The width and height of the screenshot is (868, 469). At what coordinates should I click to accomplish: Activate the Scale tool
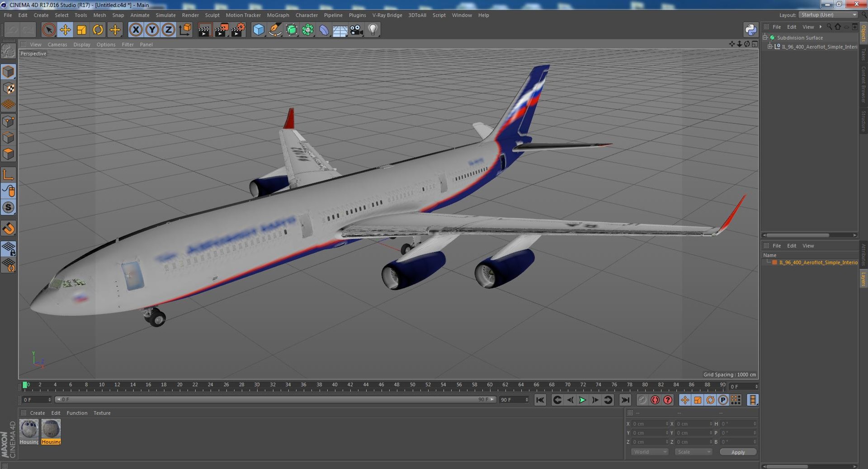[x=81, y=30]
